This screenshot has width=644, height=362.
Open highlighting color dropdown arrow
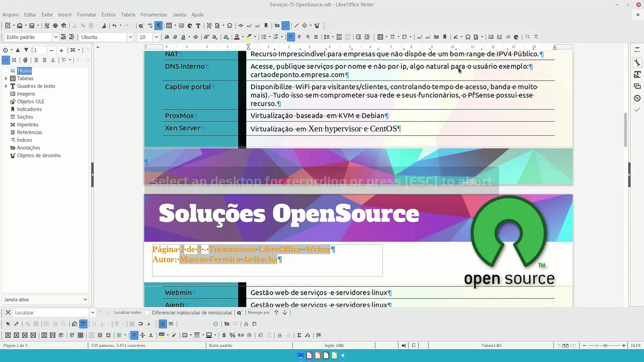click(x=256, y=37)
